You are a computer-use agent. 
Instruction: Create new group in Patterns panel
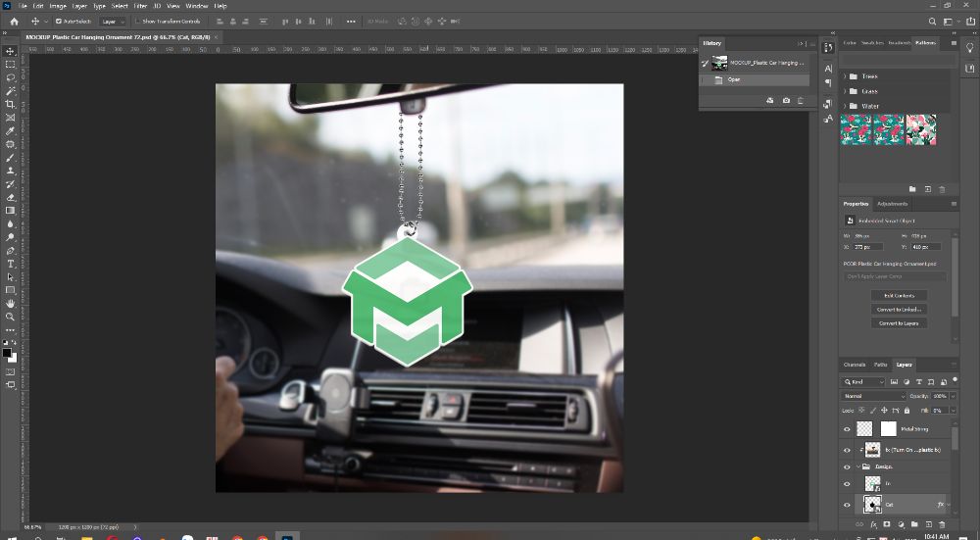[912, 189]
